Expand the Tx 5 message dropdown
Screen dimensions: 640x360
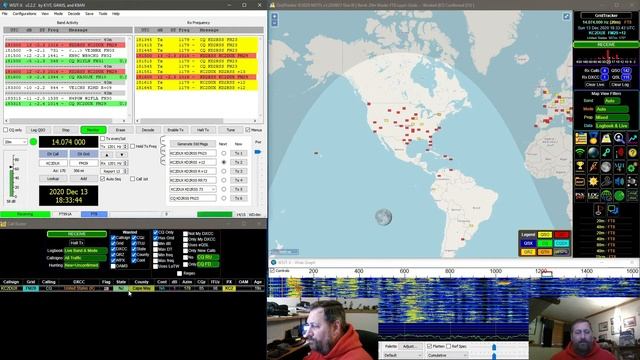(213, 189)
